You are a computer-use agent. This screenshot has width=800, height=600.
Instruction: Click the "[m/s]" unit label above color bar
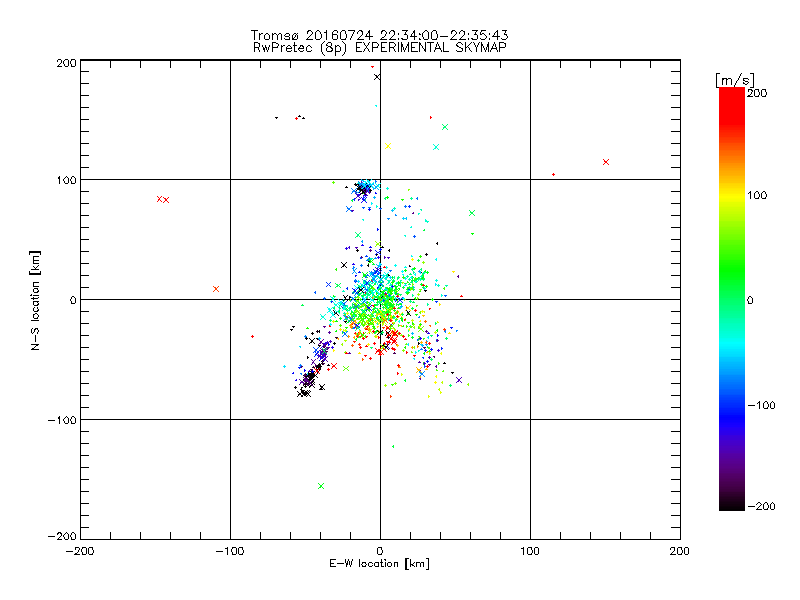735,80
